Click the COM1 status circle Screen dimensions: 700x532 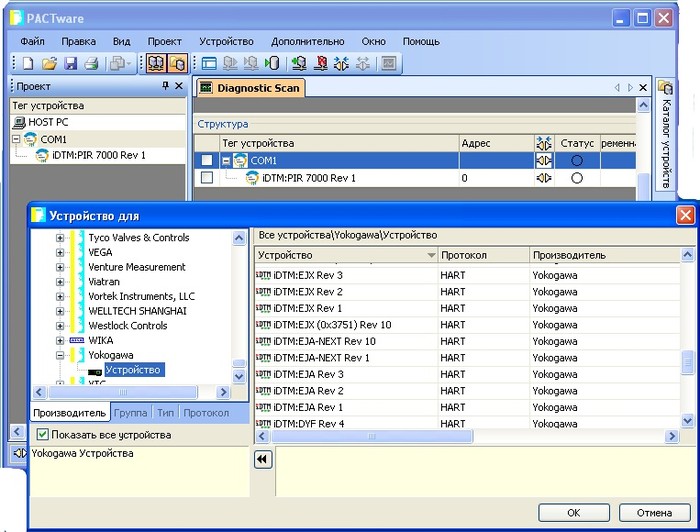pyautogui.click(x=577, y=160)
